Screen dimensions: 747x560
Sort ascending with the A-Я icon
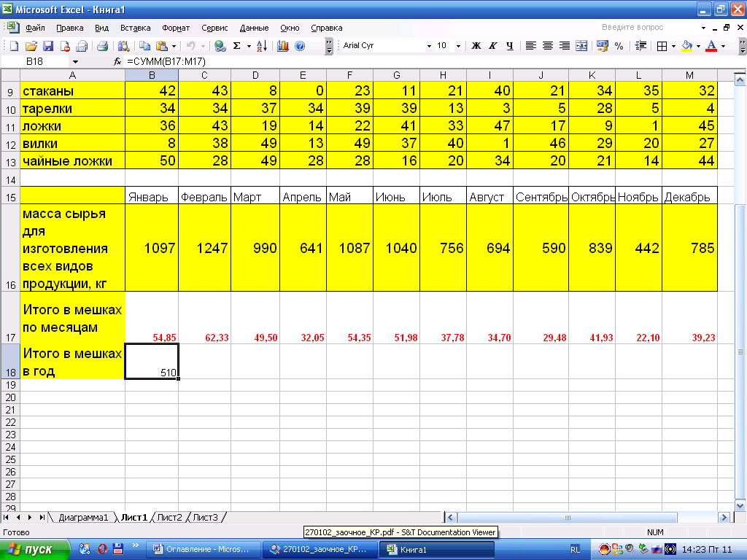tap(263, 46)
